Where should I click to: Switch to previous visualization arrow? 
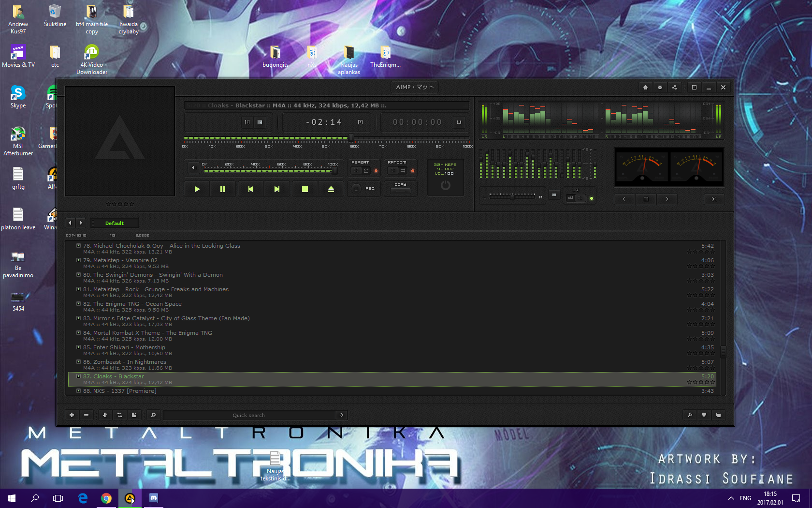click(x=623, y=199)
